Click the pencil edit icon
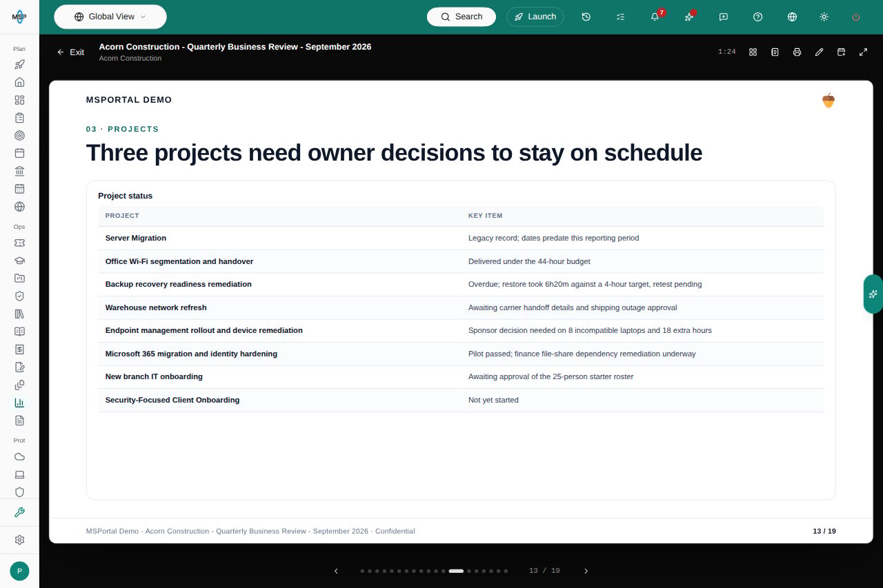 tap(819, 52)
